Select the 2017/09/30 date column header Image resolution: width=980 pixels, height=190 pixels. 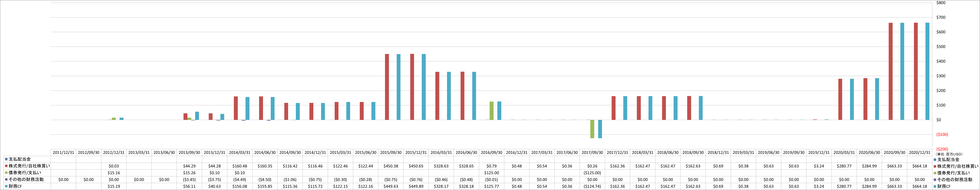(x=592, y=152)
